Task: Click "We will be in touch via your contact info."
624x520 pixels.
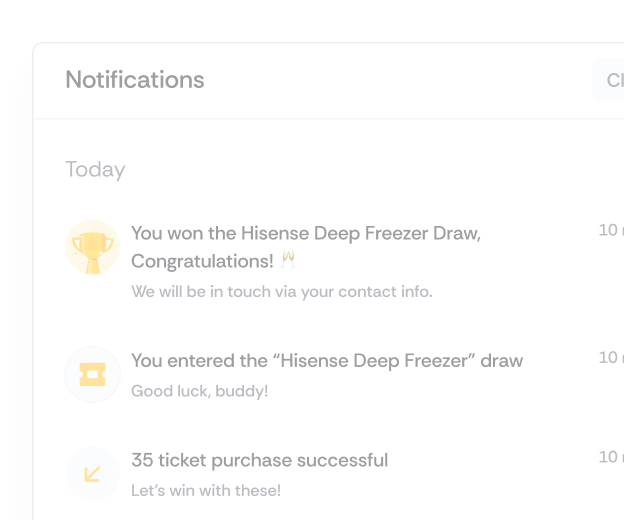Action: [x=282, y=292]
